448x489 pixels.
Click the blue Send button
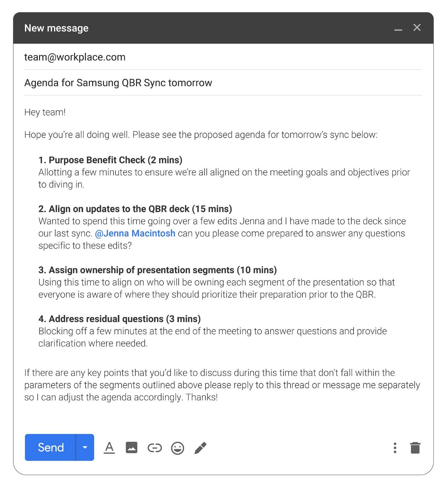(x=50, y=447)
